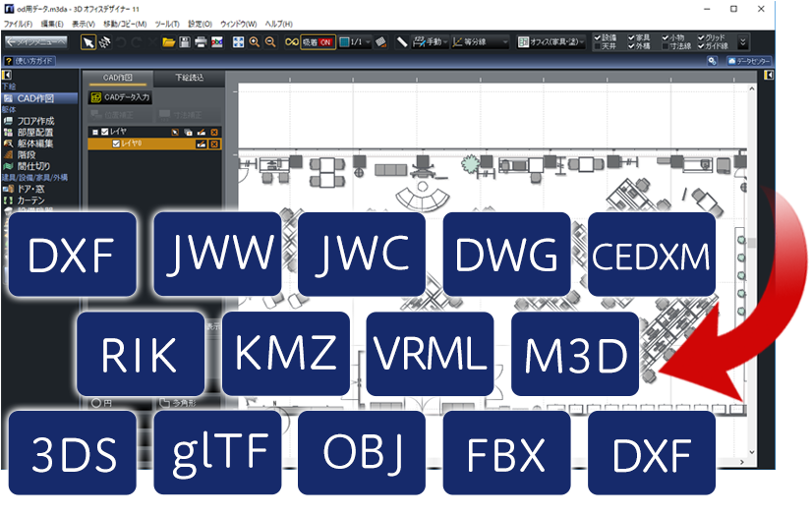
Task: Delete レイヤ0 with its X icon
Action: pos(214,143)
